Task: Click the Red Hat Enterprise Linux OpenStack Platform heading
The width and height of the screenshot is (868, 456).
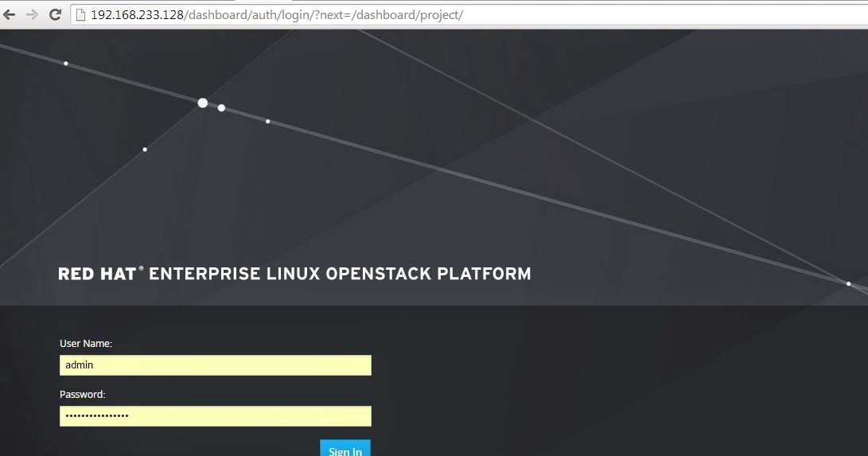Action: pyautogui.click(x=294, y=274)
